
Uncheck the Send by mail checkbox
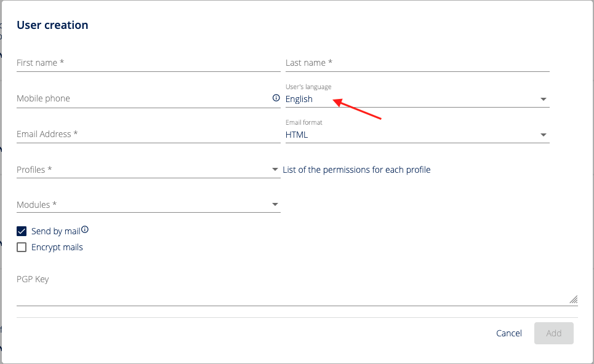pyautogui.click(x=22, y=231)
